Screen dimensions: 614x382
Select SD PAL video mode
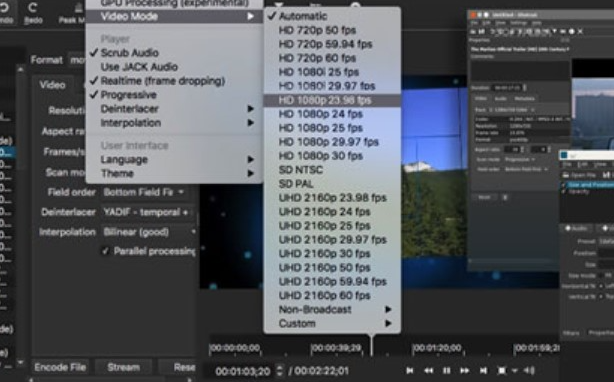[x=332, y=184]
